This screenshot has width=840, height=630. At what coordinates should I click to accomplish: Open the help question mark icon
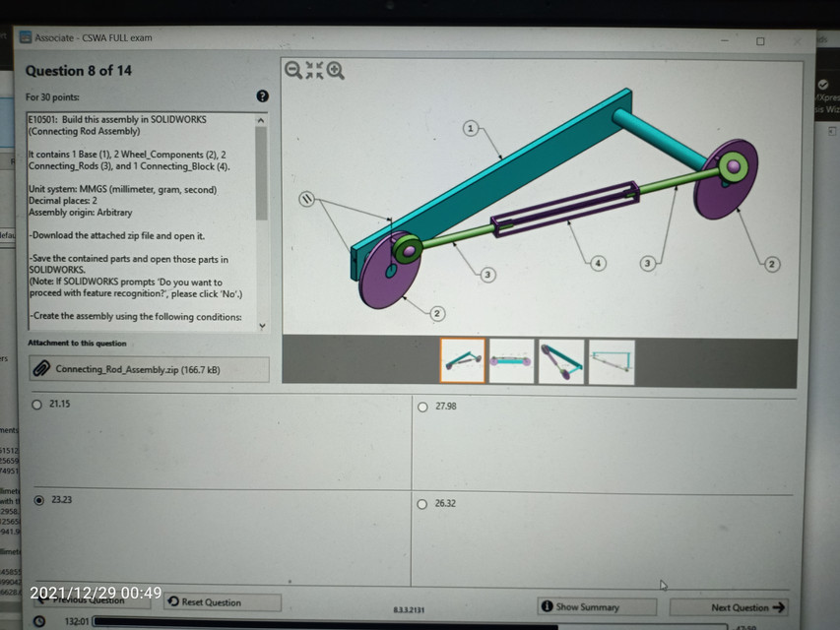pos(262,95)
